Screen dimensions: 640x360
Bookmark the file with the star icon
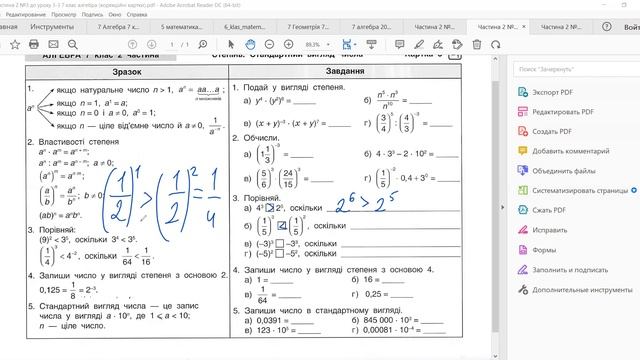point(15,44)
